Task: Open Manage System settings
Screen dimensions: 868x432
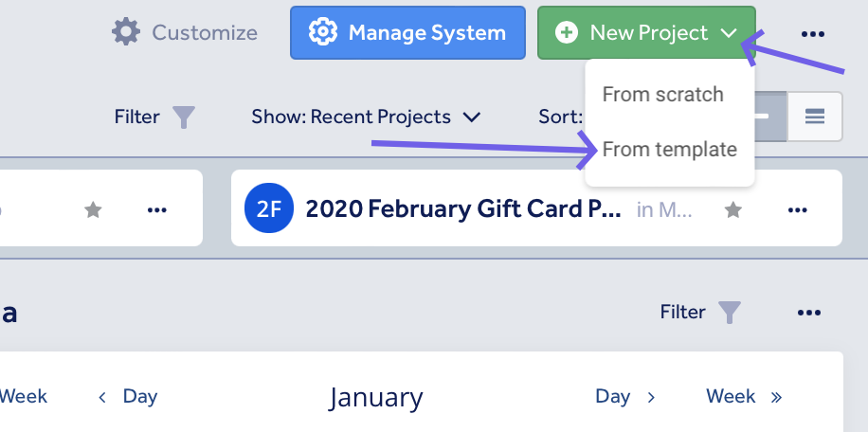Action: 407,33
